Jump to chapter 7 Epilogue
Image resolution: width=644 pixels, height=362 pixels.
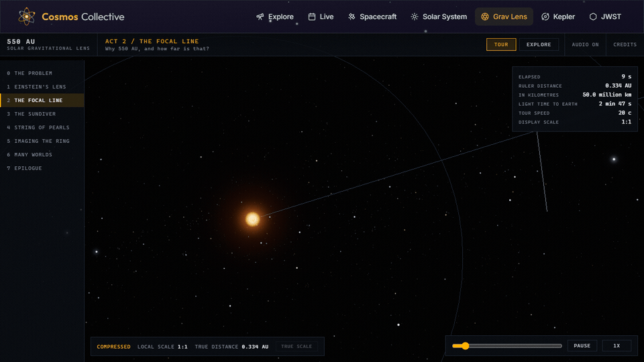(42, 168)
